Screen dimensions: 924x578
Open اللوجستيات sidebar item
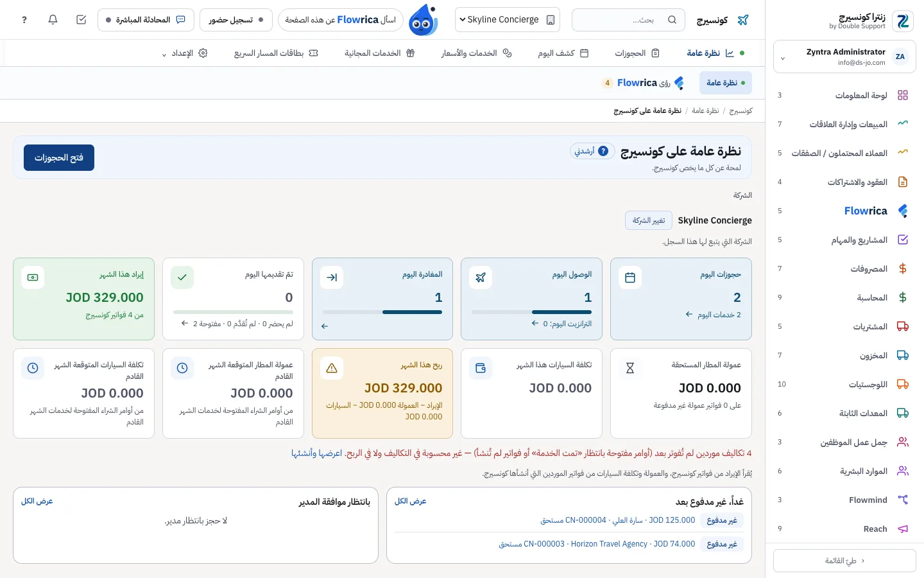[844, 384]
